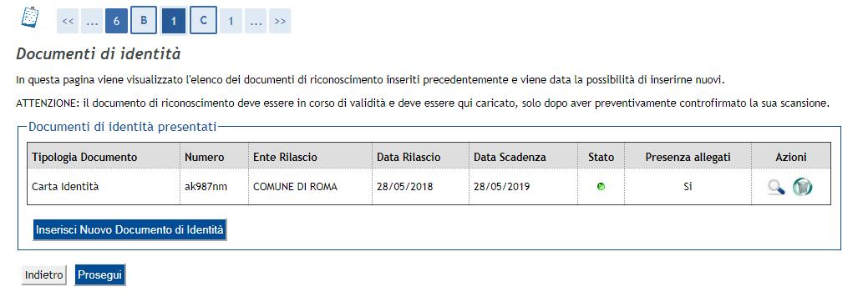This screenshot has height=302, width=868.
Task: Click the green Stato indicator dot
Action: [x=601, y=187]
